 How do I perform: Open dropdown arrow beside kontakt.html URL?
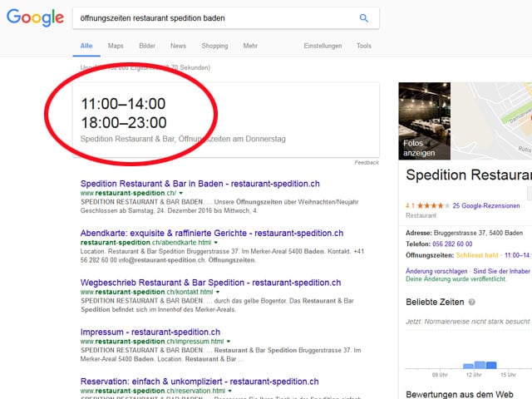217,293
